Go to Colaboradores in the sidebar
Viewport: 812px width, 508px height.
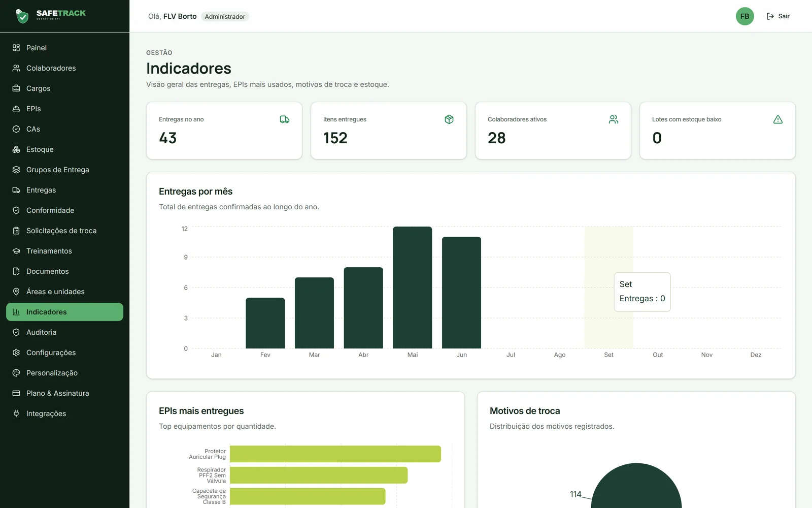point(64,68)
